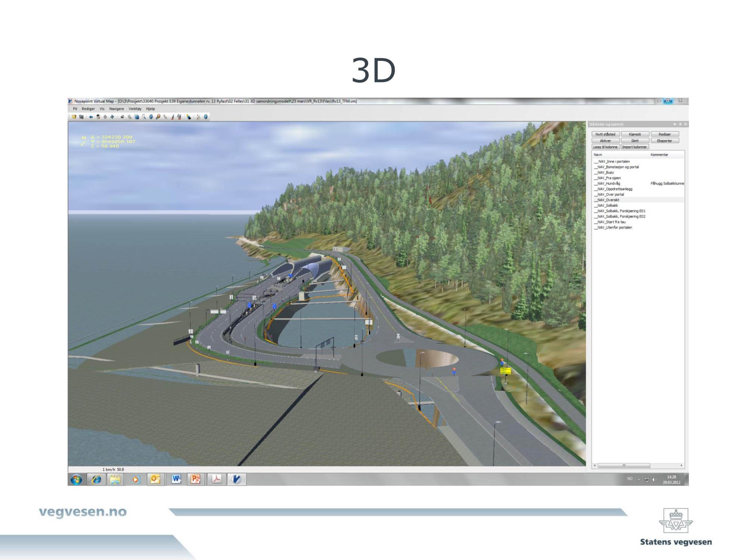Click the four-arrow pan toolbar icon

point(105,117)
